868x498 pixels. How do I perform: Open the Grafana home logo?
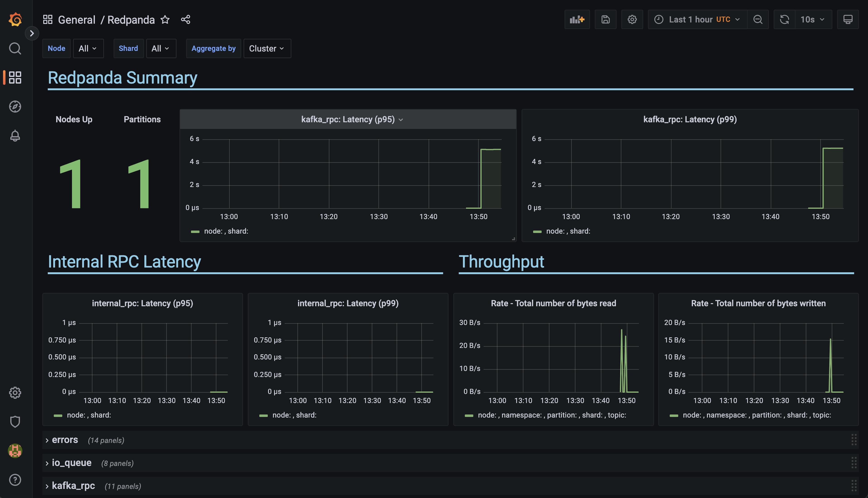coord(15,19)
